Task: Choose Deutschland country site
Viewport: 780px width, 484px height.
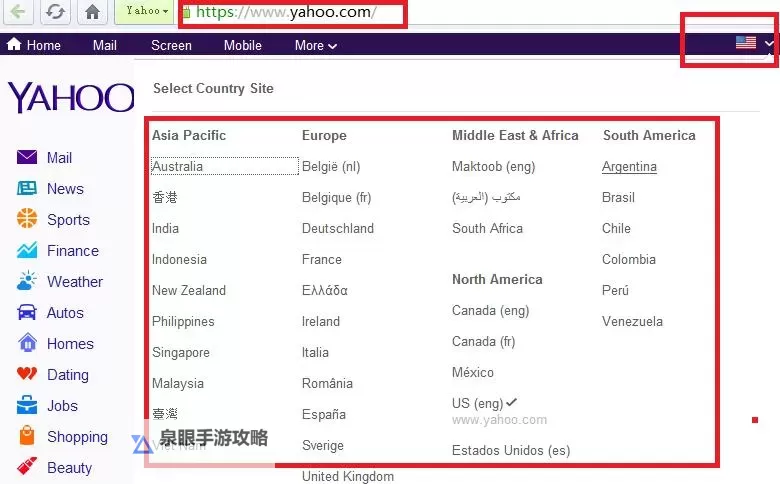Action: (338, 228)
